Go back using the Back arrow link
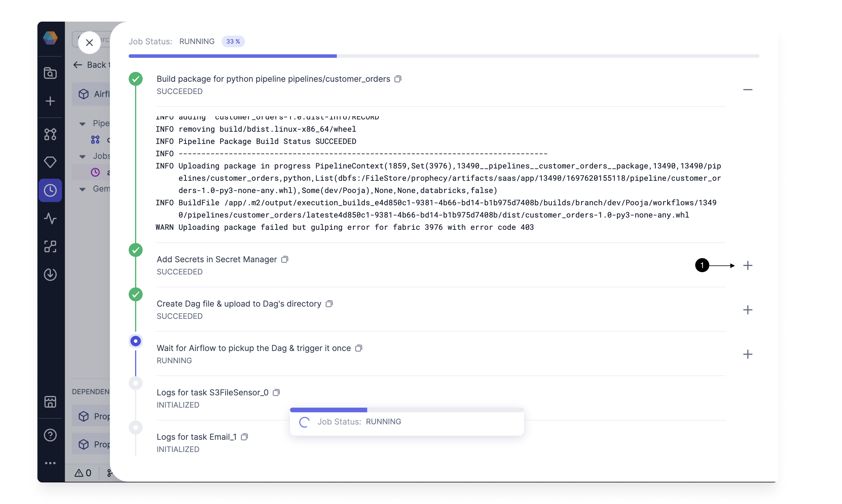Image resolution: width=842 pixels, height=504 pixels. [x=90, y=65]
